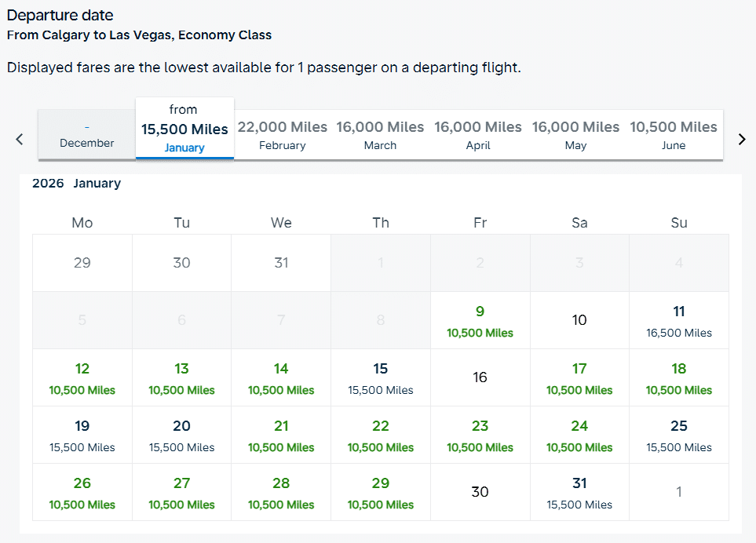Select the currently highlighted January tab
Image resolution: width=756 pixels, height=543 pixels.
coord(184,128)
